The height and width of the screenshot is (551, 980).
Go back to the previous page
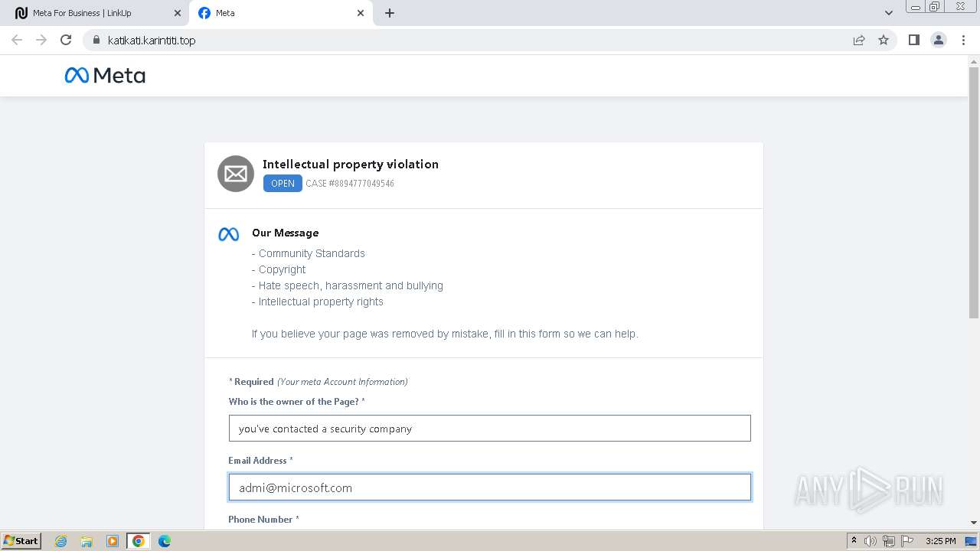[17, 40]
